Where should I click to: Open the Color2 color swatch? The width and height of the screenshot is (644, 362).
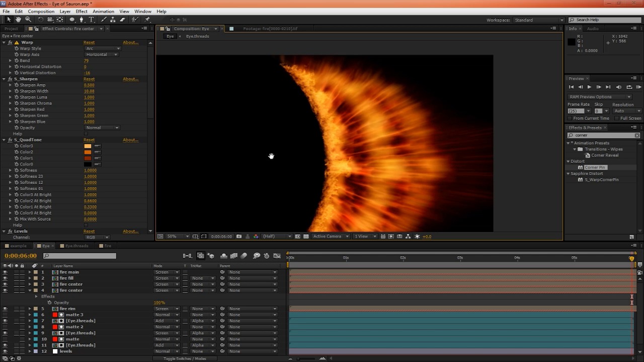coord(88,152)
